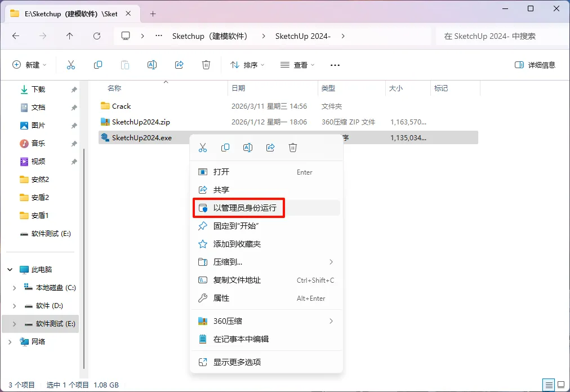
Task: Expand the 本地磁盘 (C:) tree chevron
Action: pos(14,288)
